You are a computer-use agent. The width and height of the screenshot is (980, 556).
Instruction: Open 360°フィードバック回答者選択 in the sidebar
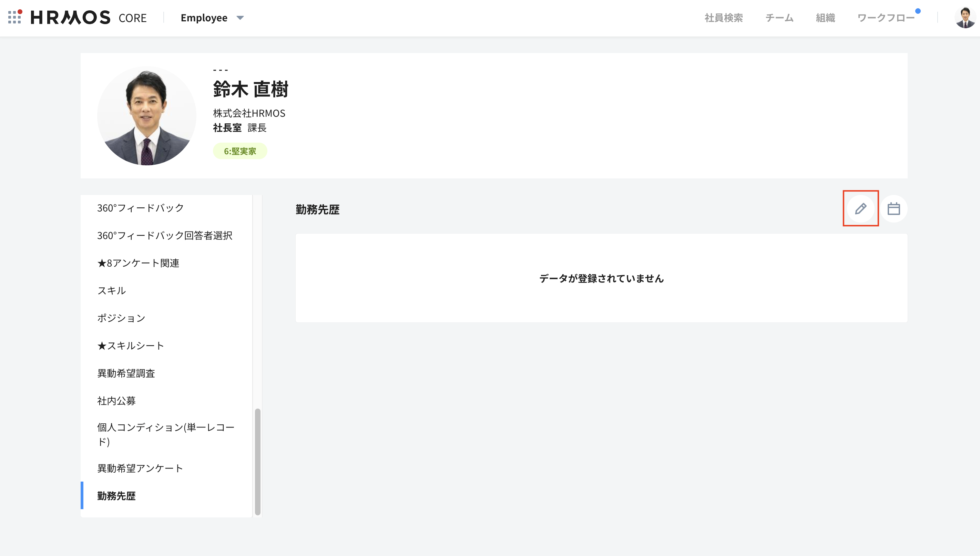tap(165, 236)
